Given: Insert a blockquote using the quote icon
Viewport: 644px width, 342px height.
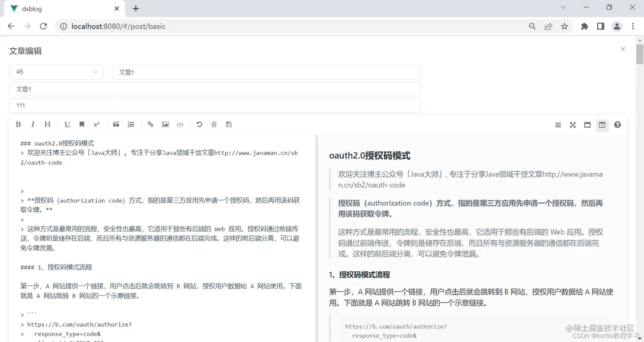Looking at the screenshot, I should click(x=116, y=124).
